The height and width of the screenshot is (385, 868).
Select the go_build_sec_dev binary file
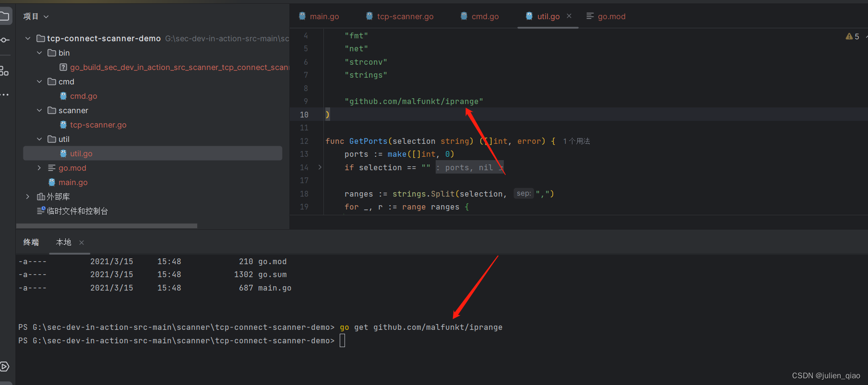tap(180, 67)
